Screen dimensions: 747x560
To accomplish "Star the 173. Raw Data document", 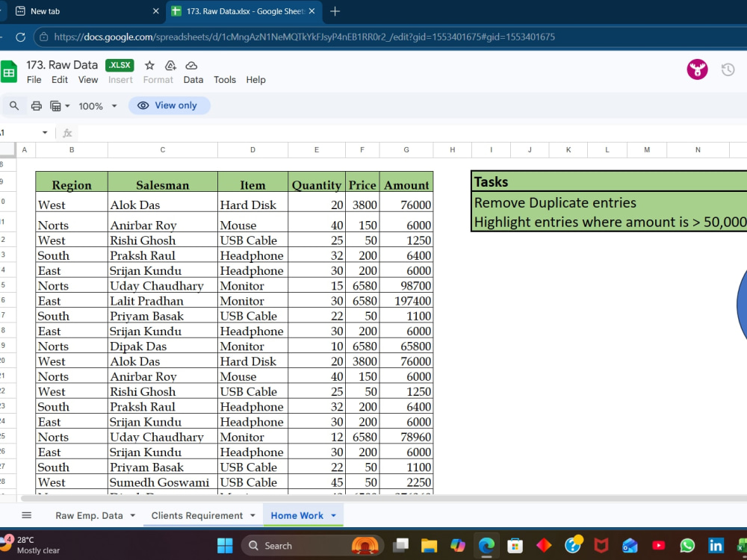I will [x=149, y=65].
